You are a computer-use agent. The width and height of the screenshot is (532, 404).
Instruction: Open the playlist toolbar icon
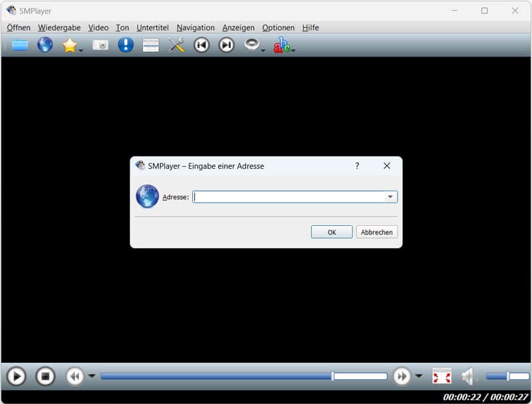coord(151,45)
